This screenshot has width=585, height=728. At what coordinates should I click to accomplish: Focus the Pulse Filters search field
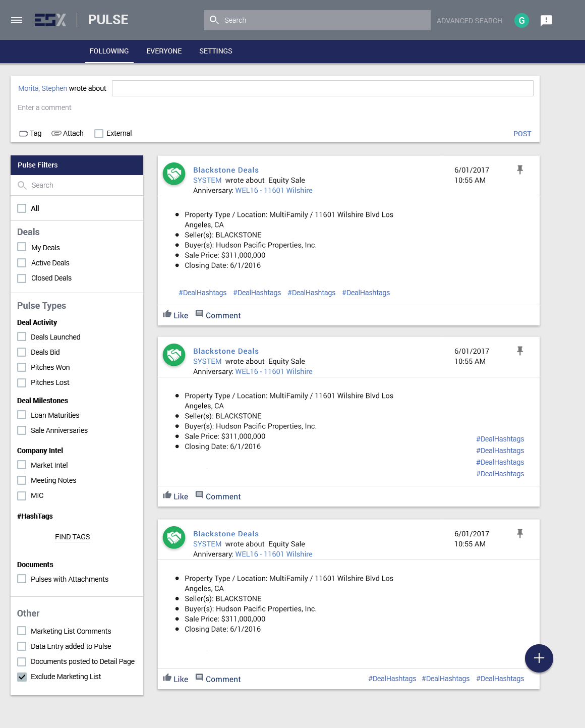click(77, 185)
